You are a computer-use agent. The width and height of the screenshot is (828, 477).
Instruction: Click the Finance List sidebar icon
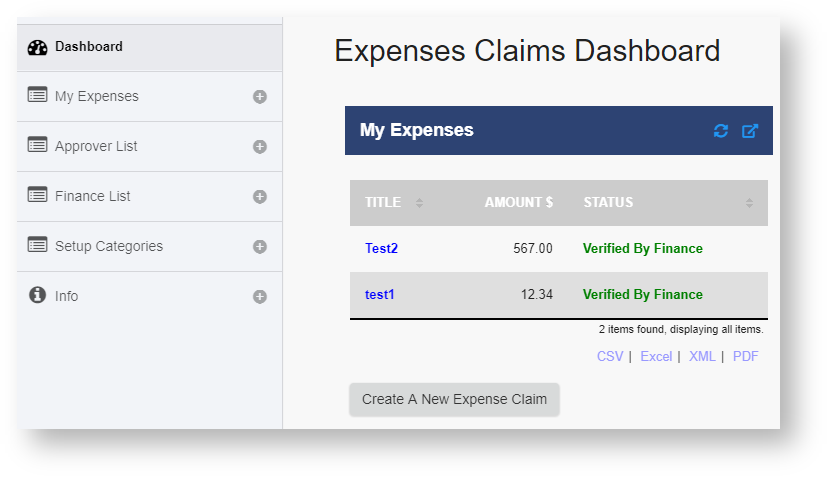click(x=38, y=195)
